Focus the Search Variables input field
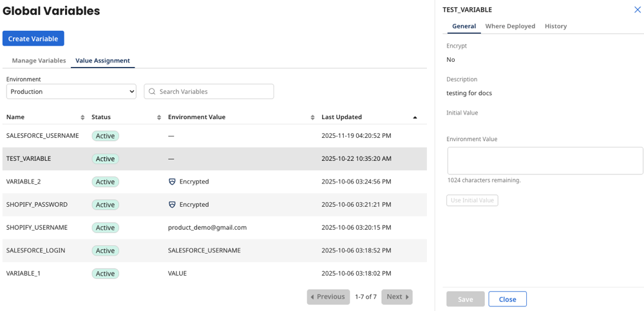 coord(209,91)
